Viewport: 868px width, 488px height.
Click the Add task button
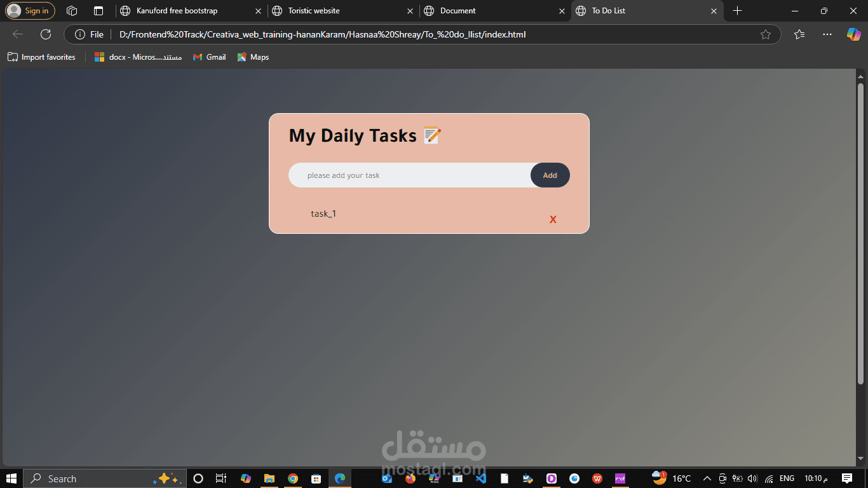click(550, 175)
